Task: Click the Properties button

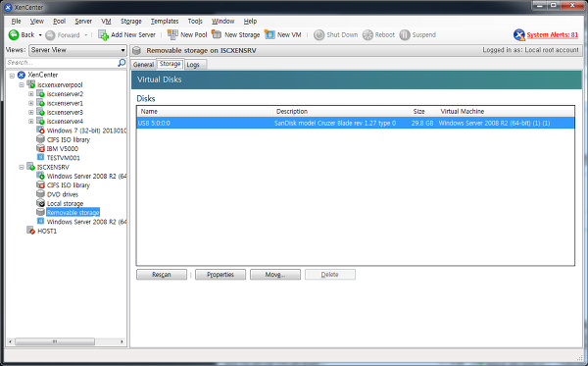Action: 220,275
